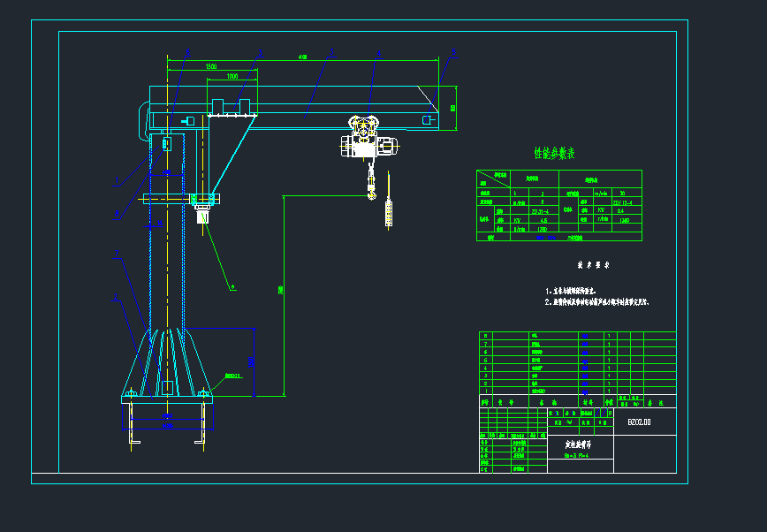The image size is (767, 532).
Task: Select callout number 5 at top right
Action: tap(453, 51)
